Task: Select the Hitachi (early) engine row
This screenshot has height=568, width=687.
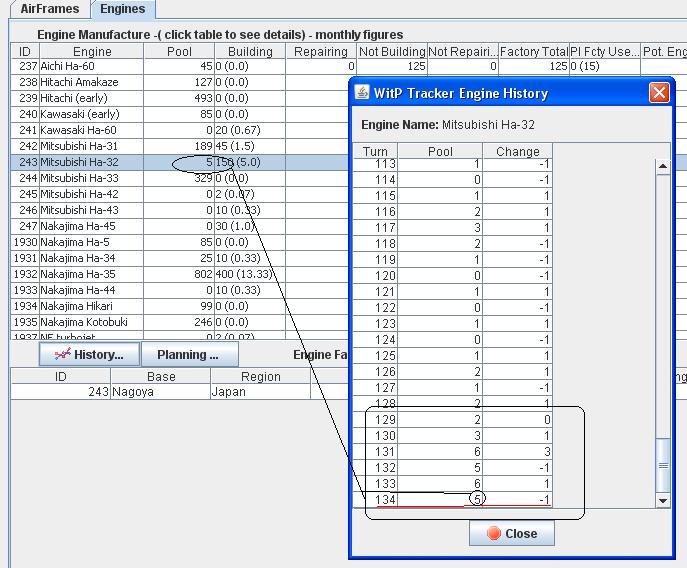Action: pyautogui.click(x=180, y=98)
